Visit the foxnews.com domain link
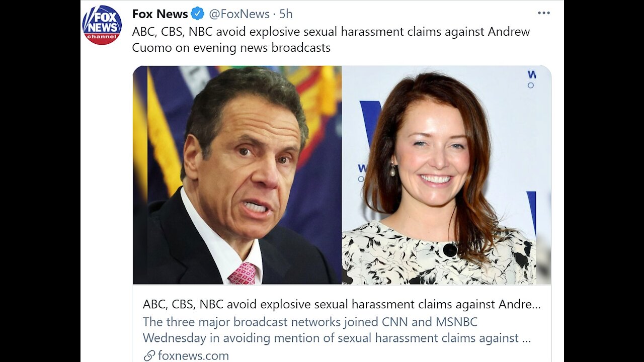The image size is (644, 362). tap(193, 355)
